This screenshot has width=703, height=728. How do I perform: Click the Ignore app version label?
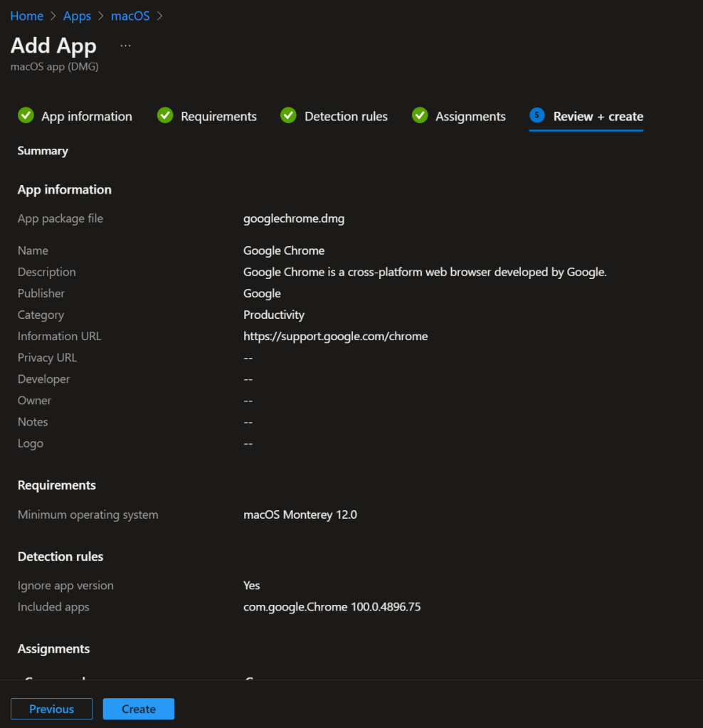65,586
